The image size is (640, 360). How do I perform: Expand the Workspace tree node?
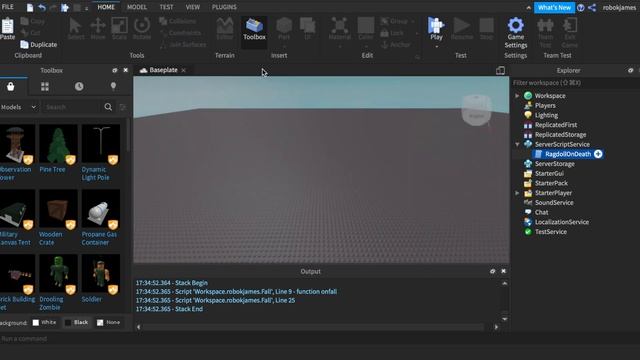pos(517,96)
